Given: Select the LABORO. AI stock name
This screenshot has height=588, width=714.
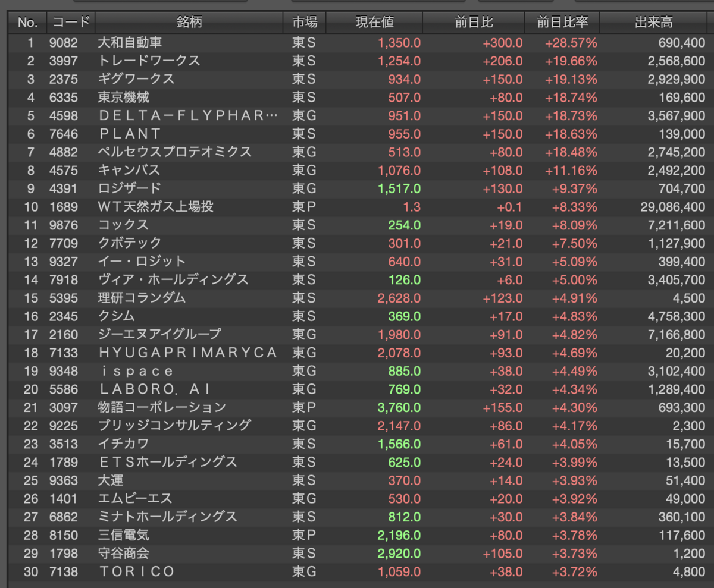Looking at the screenshot, I should point(155,389).
